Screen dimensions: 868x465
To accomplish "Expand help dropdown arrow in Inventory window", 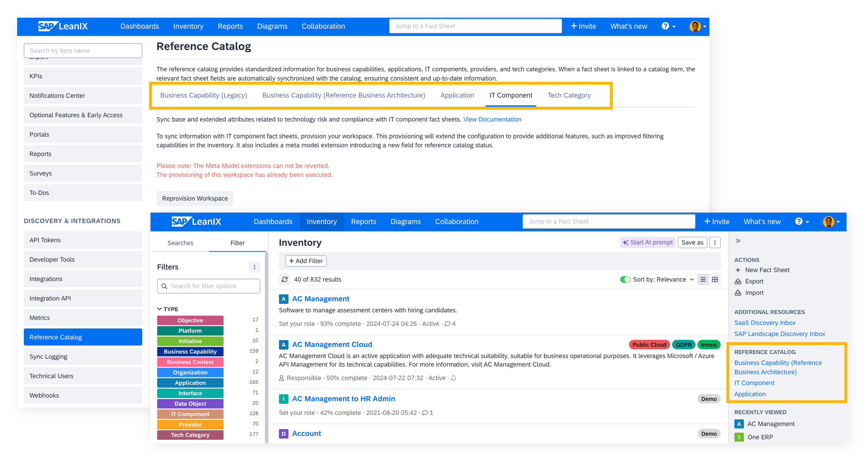I will pyautogui.click(x=807, y=222).
